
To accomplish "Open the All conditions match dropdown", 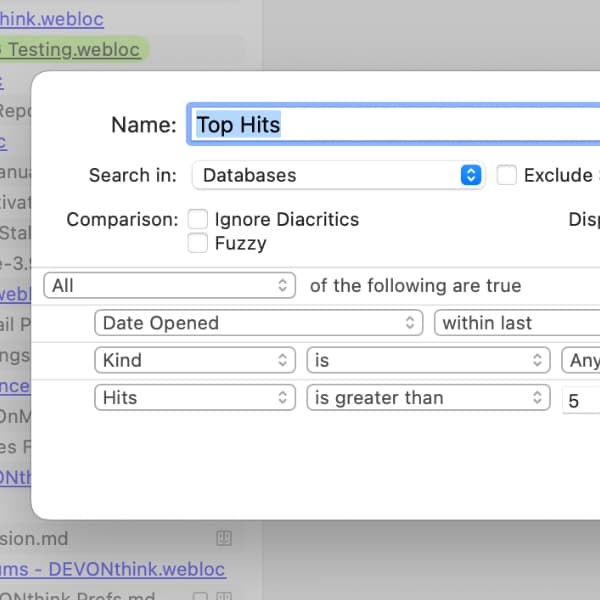I will (170, 285).
